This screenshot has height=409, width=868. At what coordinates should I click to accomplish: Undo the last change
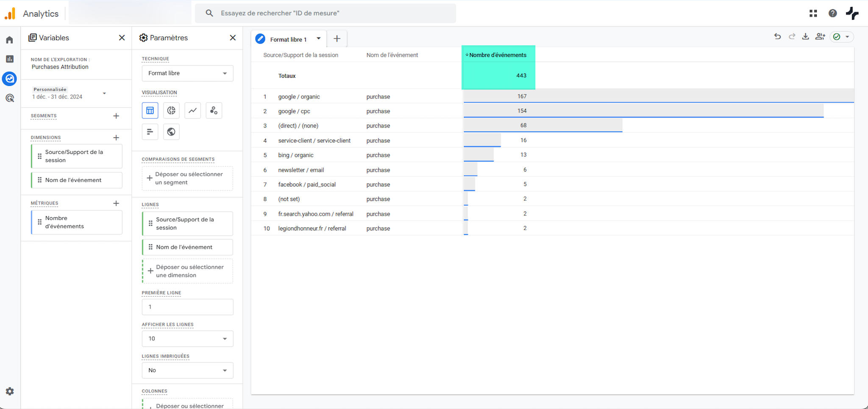click(x=777, y=37)
